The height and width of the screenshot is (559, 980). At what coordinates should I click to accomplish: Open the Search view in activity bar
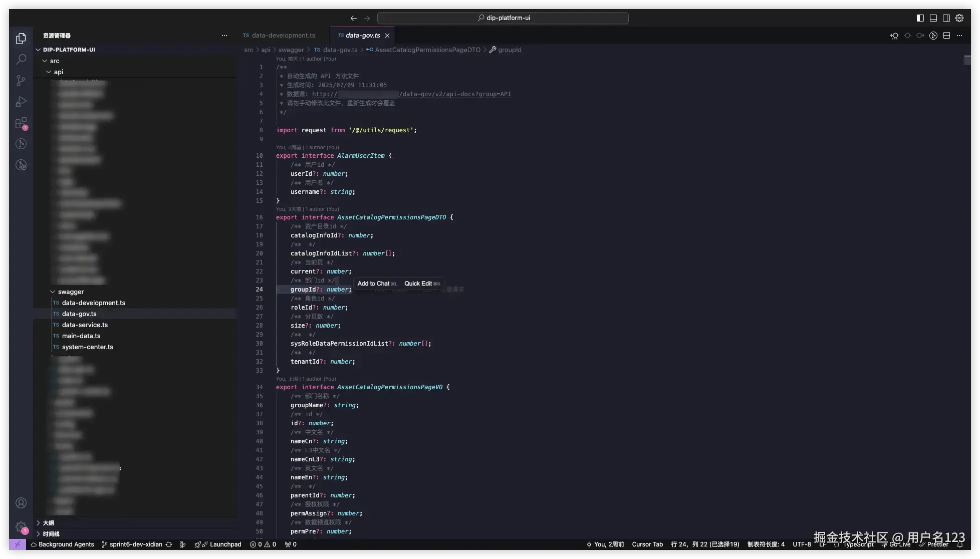(x=21, y=59)
